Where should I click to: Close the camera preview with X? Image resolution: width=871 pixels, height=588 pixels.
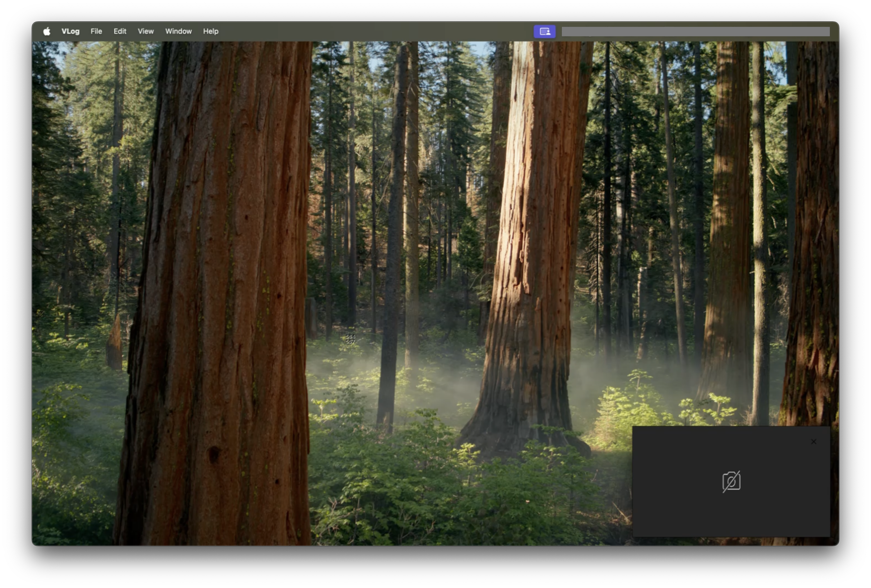pos(813,442)
